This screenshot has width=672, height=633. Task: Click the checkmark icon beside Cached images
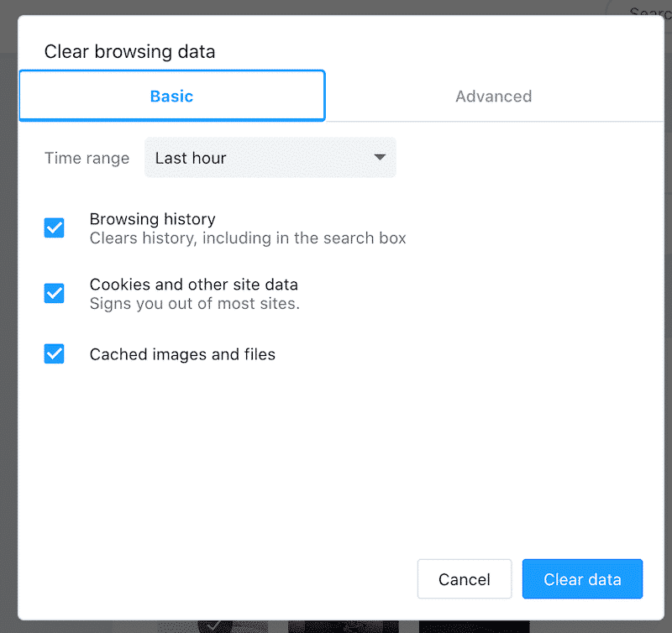pos(54,353)
